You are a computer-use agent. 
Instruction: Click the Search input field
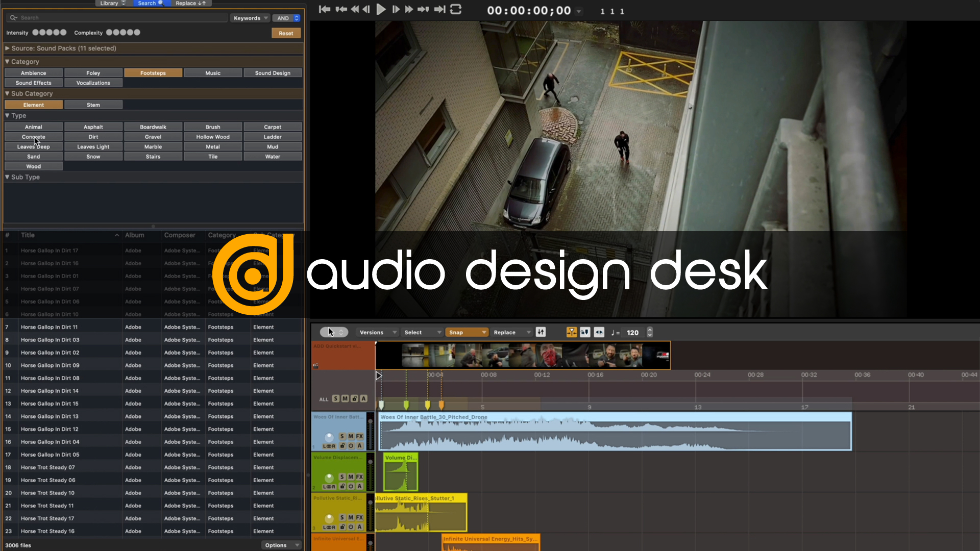click(x=117, y=18)
